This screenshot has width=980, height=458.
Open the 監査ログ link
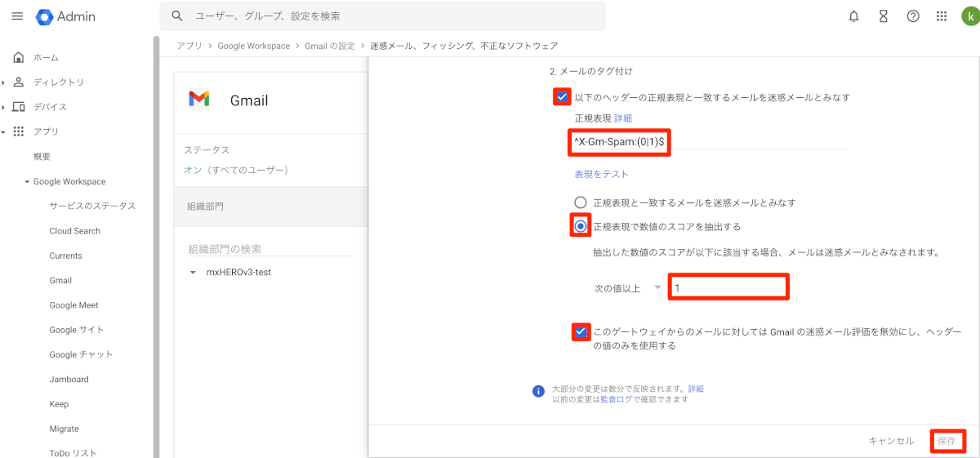[615, 399]
